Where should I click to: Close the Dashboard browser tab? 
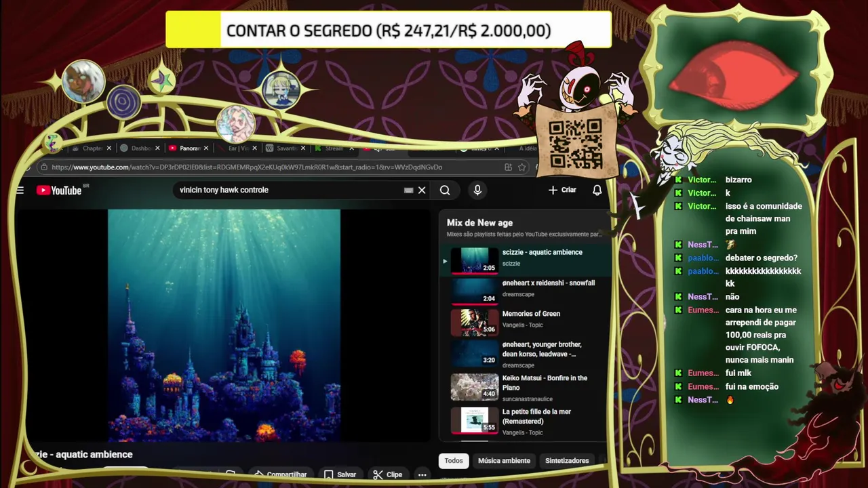[157, 148]
